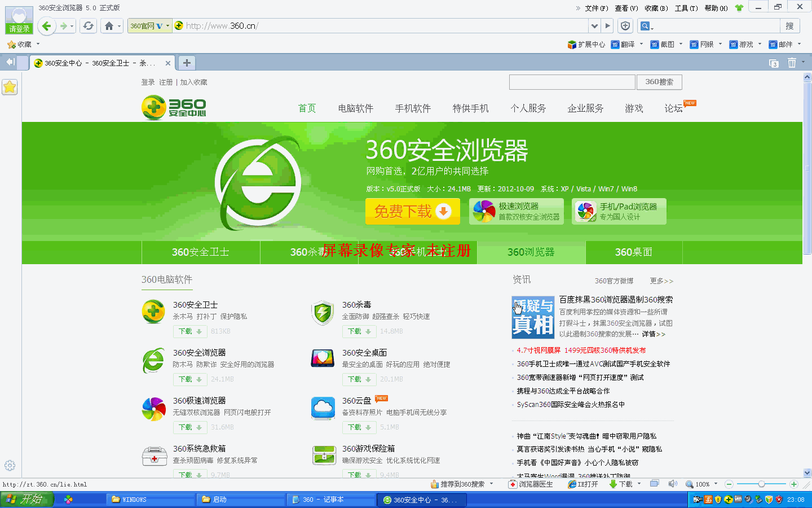Toggle the sidebar with the left arrow icon

pos(10,62)
